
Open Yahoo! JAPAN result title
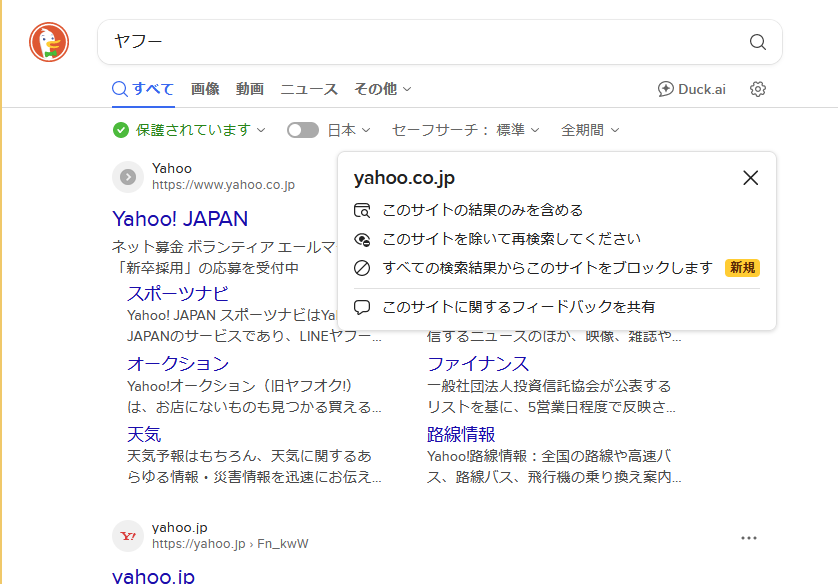(180, 219)
